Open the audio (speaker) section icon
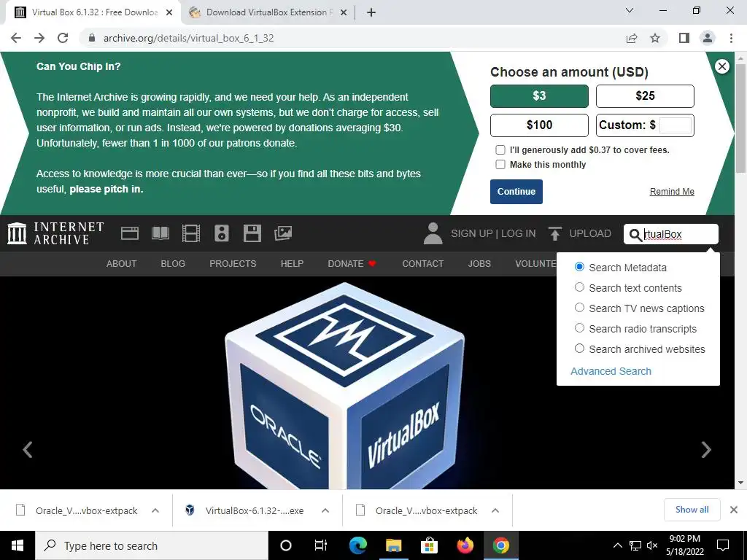 tap(222, 233)
